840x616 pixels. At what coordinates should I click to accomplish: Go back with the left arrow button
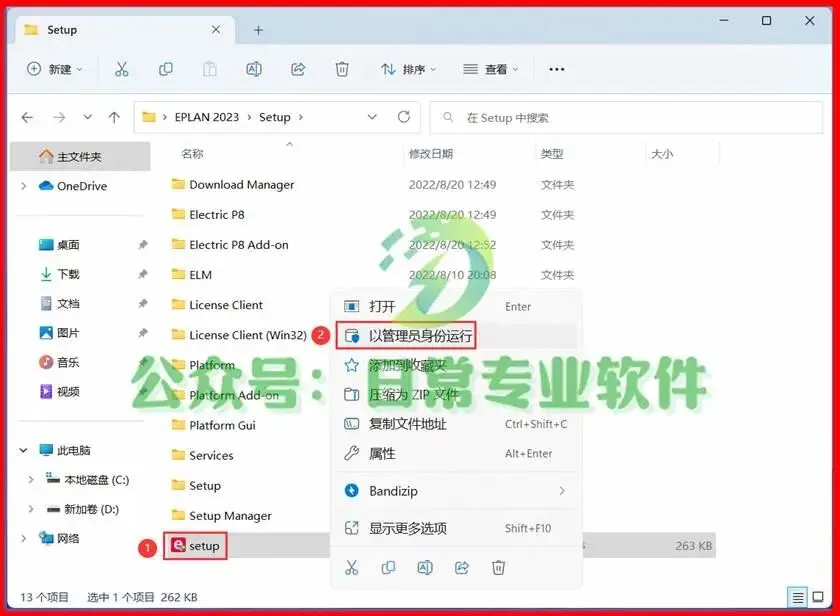tap(27, 117)
